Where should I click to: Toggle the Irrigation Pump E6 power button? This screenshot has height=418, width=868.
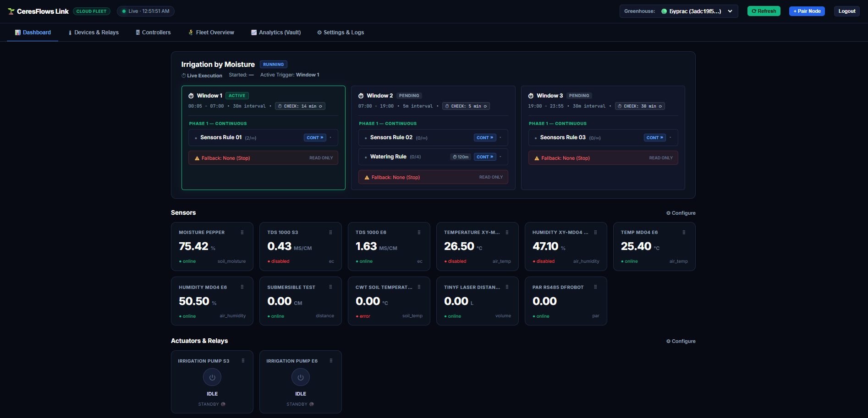coord(301,377)
